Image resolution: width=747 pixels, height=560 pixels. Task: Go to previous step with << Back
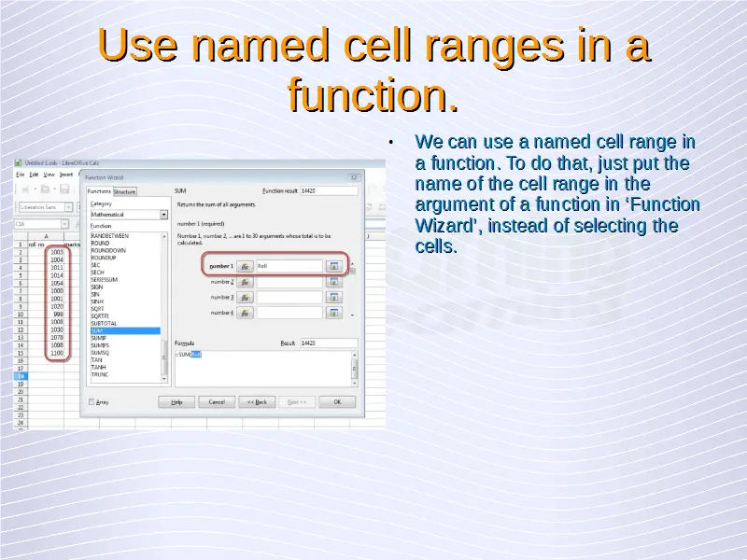(x=255, y=402)
